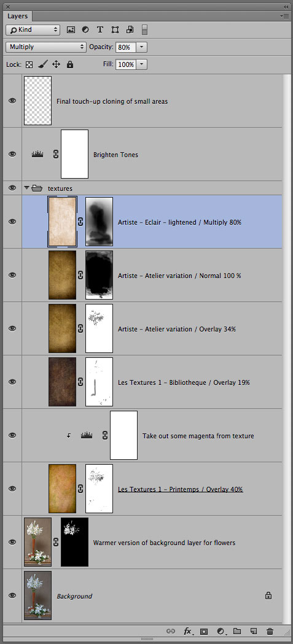Viewport: 293px width, 644px height.
Task: Click the delete layer trash icon
Action: pos(270,631)
